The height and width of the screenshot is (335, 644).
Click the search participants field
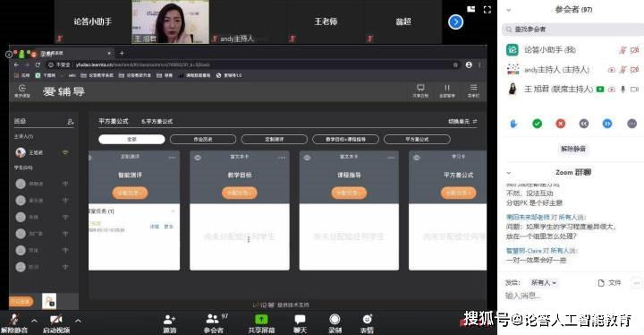pyautogui.click(x=572, y=30)
